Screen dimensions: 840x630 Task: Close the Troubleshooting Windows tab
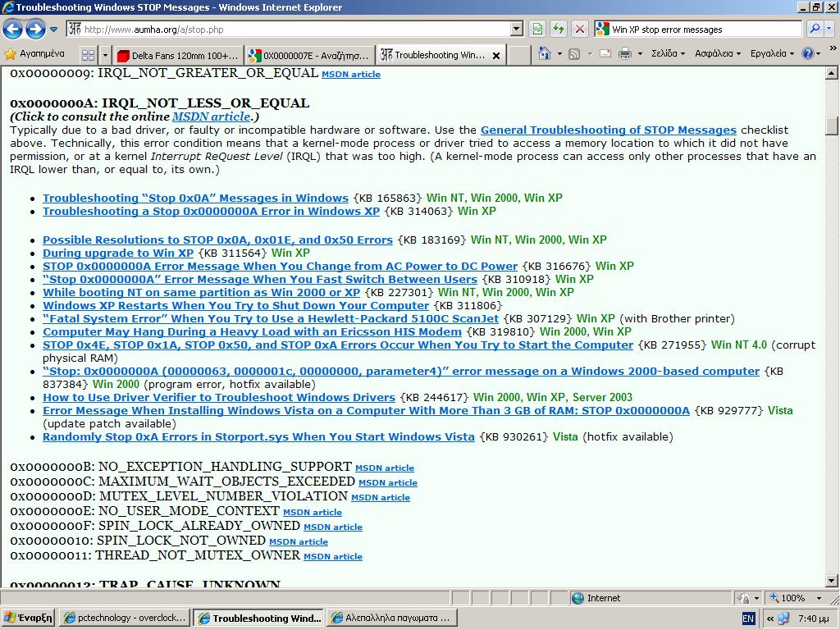[x=496, y=55]
